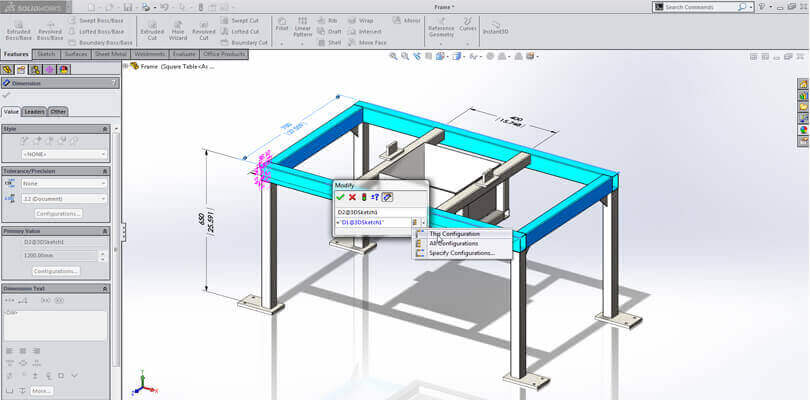Image resolution: width=810 pixels, height=400 pixels.
Task: Click Configurations button under Tolerance/Precision
Action: click(x=58, y=213)
